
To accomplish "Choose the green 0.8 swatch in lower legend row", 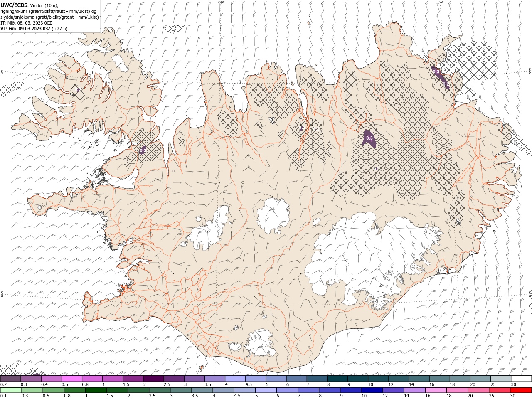I will click(74, 390).
